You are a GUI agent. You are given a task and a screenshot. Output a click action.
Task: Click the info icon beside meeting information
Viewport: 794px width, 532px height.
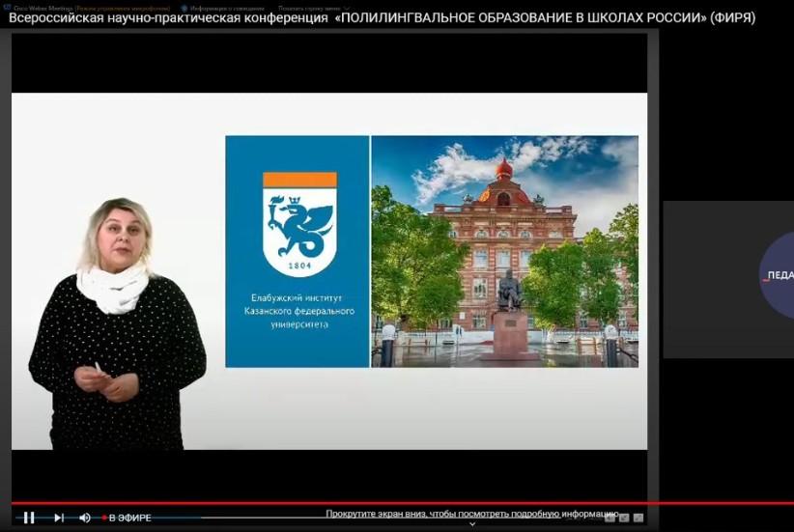pyautogui.click(x=184, y=8)
